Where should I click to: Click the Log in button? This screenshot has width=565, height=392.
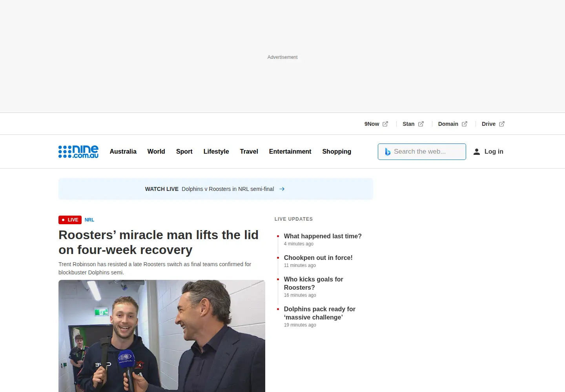(x=488, y=152)
